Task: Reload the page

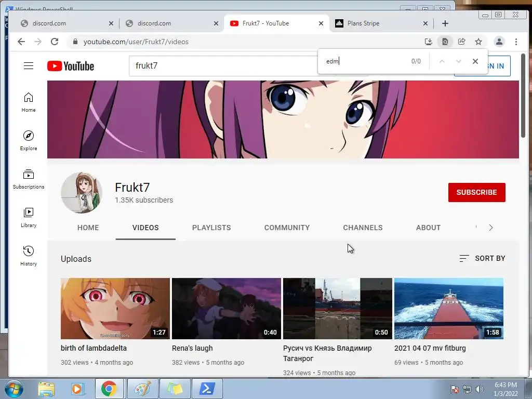Action: coord(55,42)
